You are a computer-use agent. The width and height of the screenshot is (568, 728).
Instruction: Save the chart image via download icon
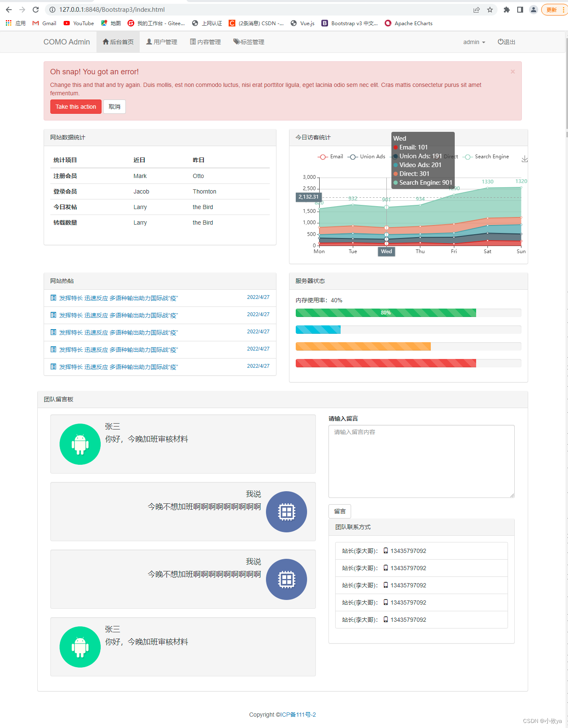pos(524,159)
